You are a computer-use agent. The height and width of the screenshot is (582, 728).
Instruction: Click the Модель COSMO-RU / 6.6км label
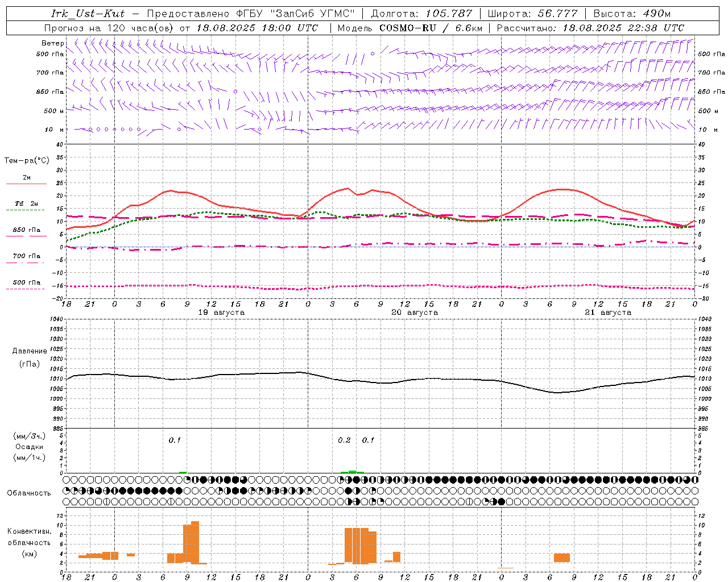(409, 28)
